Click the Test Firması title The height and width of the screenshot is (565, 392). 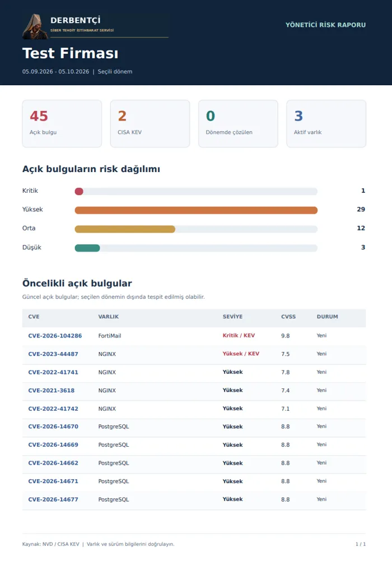(x=70, y=53)
